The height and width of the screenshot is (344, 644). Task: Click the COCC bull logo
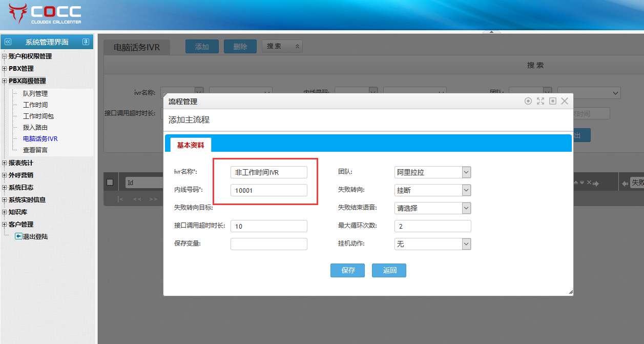(x=18, y=14)
